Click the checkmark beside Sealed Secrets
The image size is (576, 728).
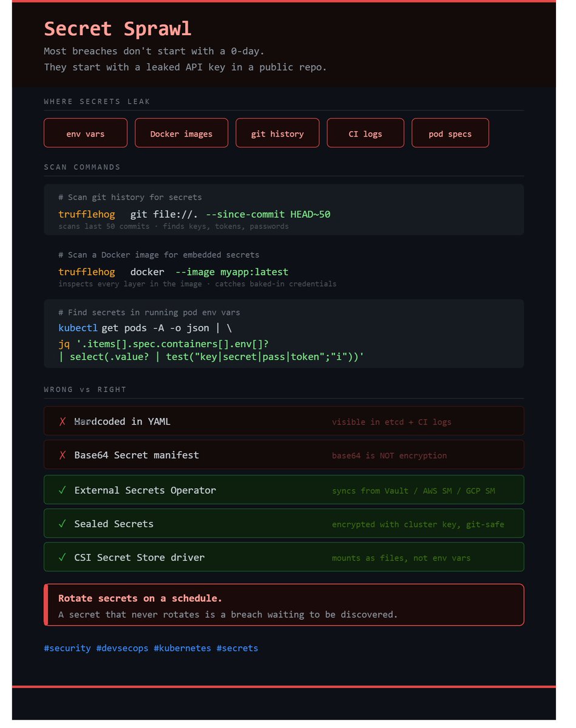pos(63,524)
